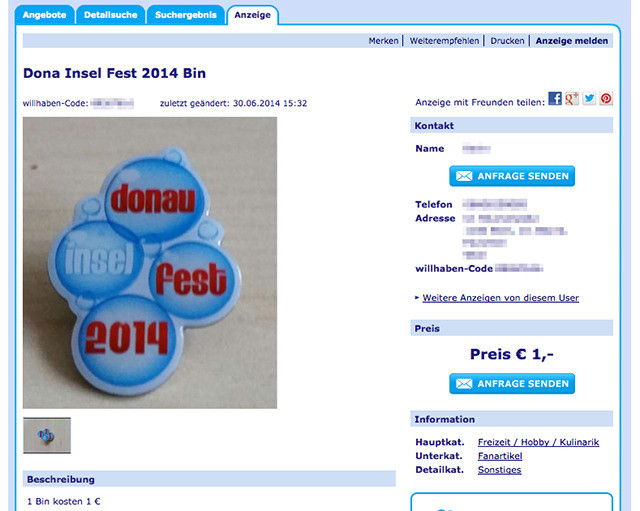This screenshot has height=511, width=640.
Task: Select the small pin thumbnail image
Action: tap(47, 435)
